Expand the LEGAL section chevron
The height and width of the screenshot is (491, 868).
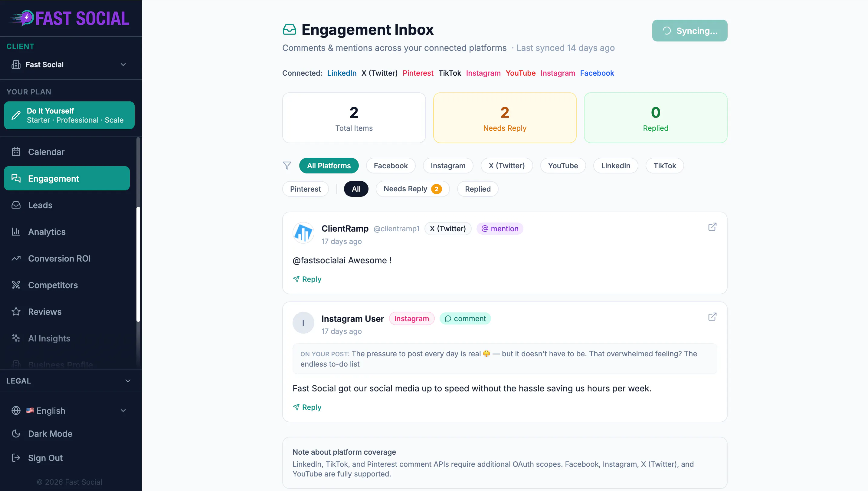click(128, 381)
